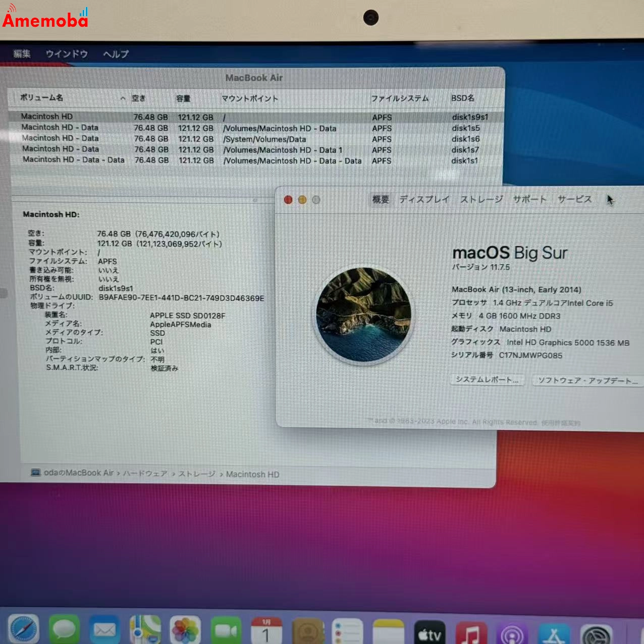Click Macintosh HD in the breadcrumb path
The image size is (644, 644).
(252, 474)
